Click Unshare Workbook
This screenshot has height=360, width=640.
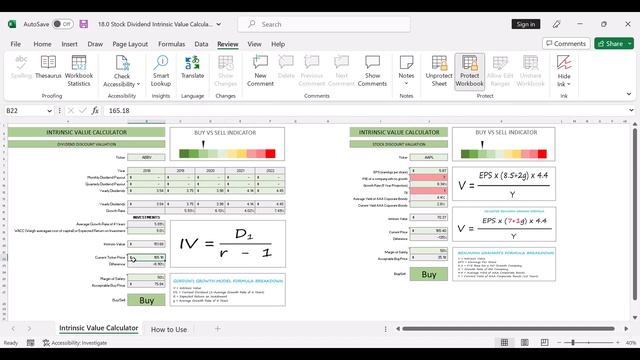coord(530,71)
